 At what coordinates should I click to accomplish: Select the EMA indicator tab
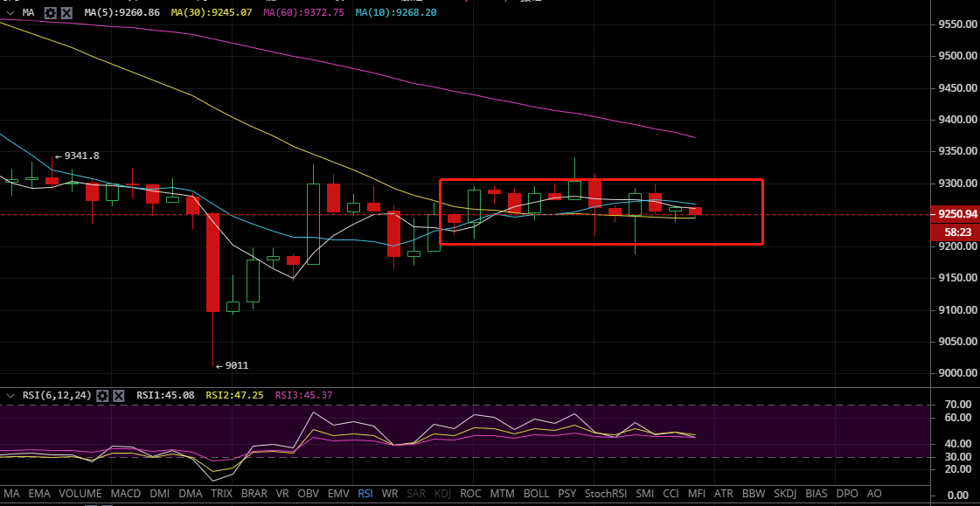(39, 494)
